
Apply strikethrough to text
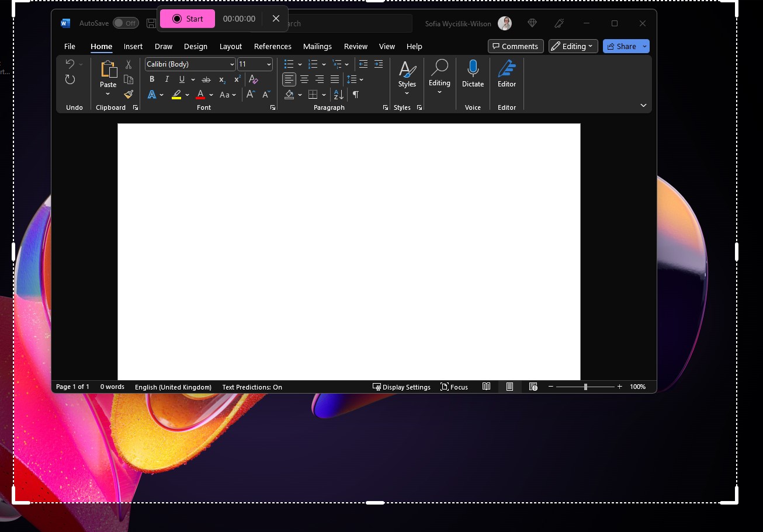coord(206,79)
